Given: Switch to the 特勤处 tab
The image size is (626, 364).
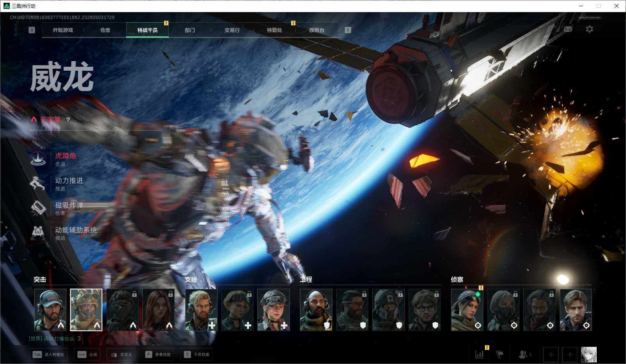Looking at the screenshot, I should click(274, 30).
